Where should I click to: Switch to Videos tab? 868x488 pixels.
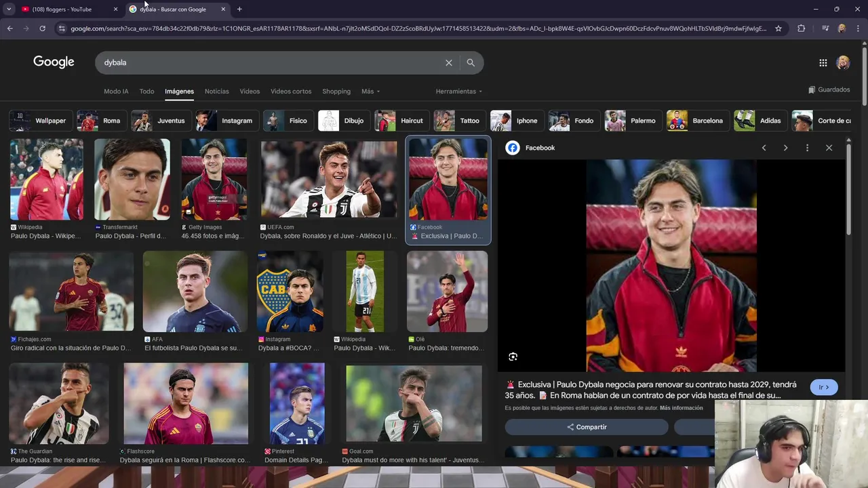[x=250, y=91]
